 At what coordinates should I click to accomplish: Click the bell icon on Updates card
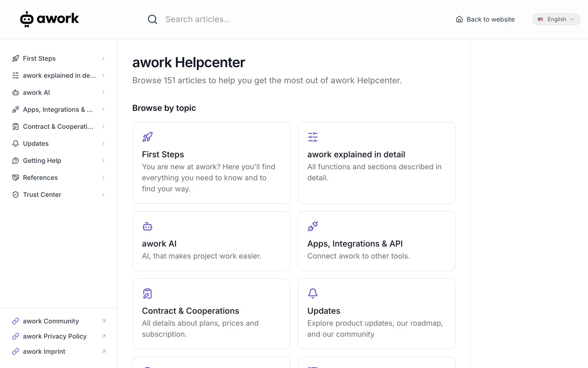point(313,294)
